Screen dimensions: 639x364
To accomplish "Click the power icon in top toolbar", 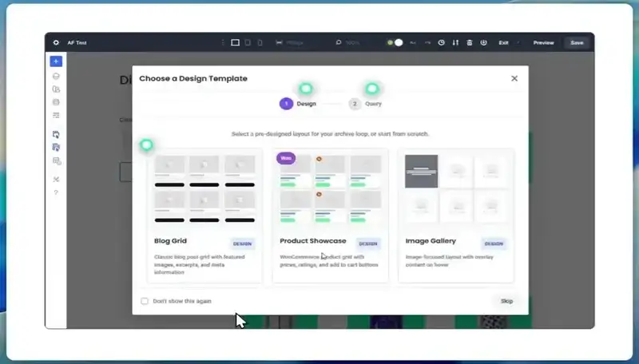I will click(484, 42).
